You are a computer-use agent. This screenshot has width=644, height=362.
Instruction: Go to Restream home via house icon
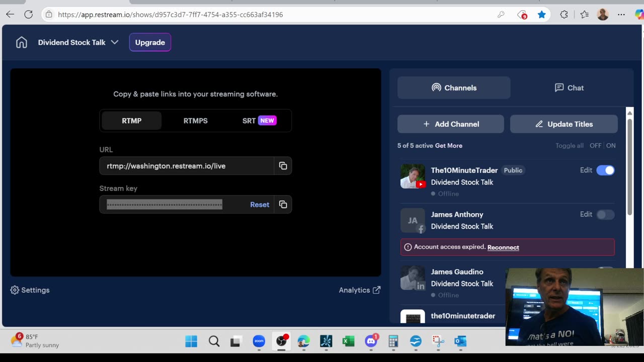[x=22, y=43]
